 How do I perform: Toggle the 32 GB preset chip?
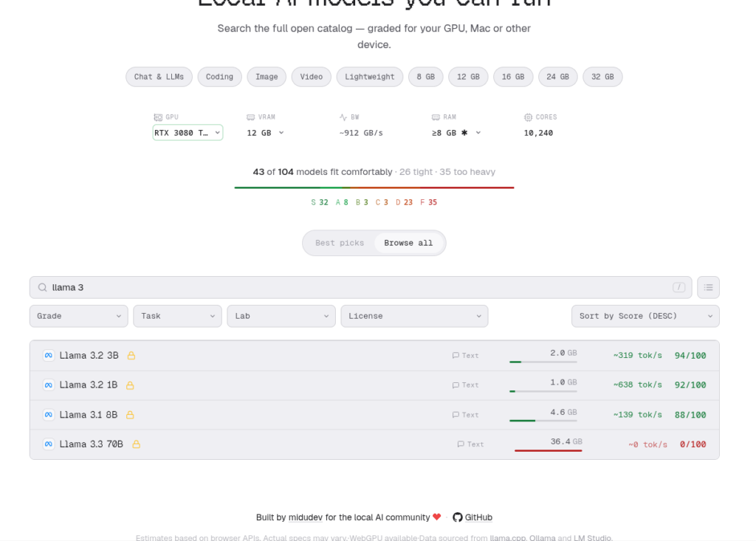(602, 77)
